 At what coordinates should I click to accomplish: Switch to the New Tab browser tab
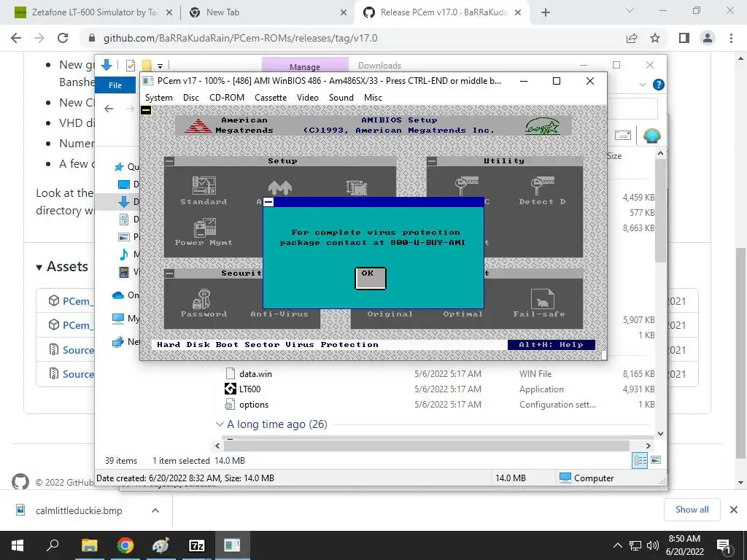[223, 12]
